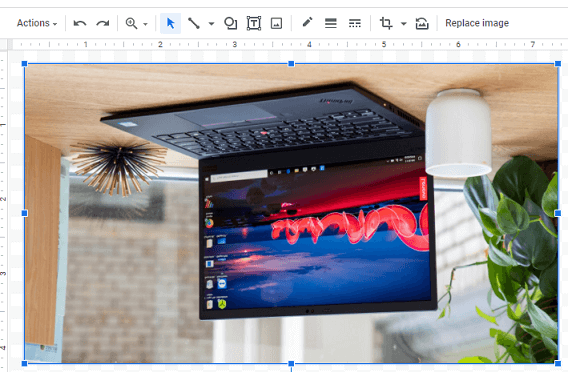
Task: Expand the zoom level dropdown arrow
Action: [x=145, y=24]
